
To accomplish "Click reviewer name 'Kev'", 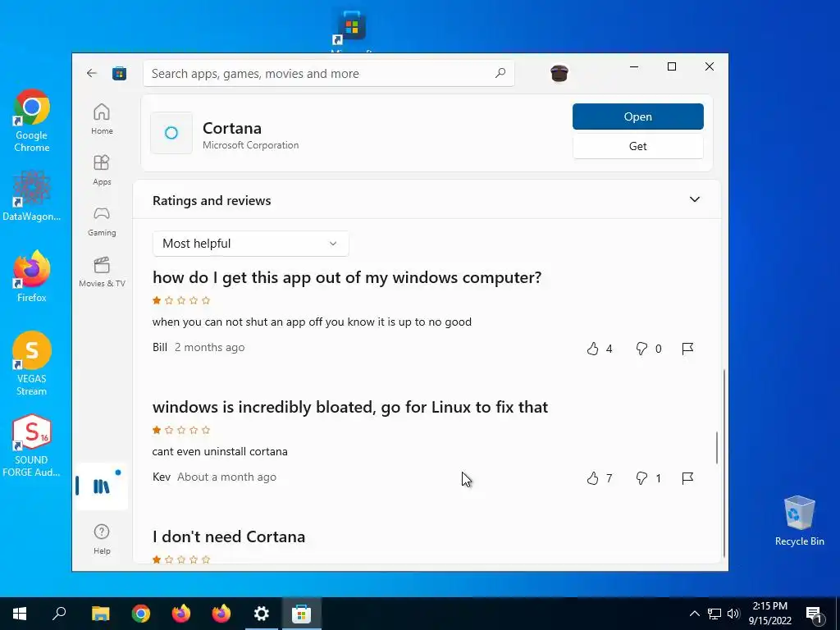I will coord(162,477).
